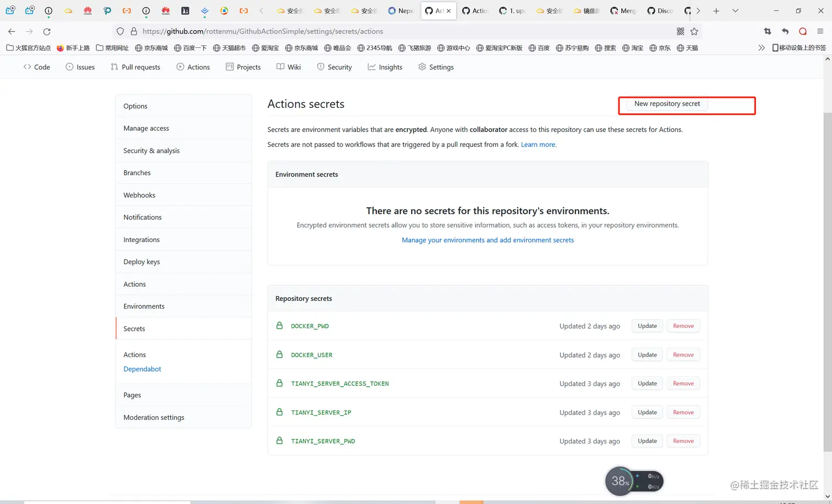Open the Code tab of the repository
The width and height of the screenshot is (832, 504).
click(37, 67)
